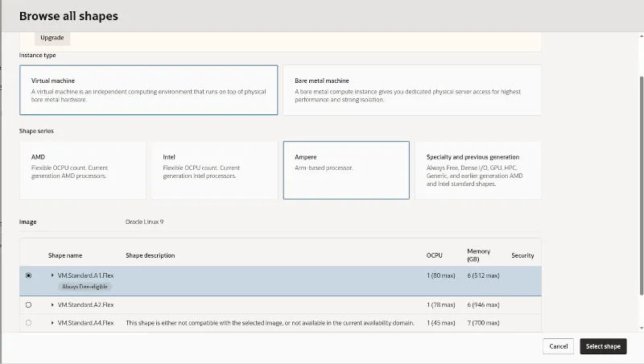
Task: Choose the Virtual machine instance type card
Action: coord(149,90)
